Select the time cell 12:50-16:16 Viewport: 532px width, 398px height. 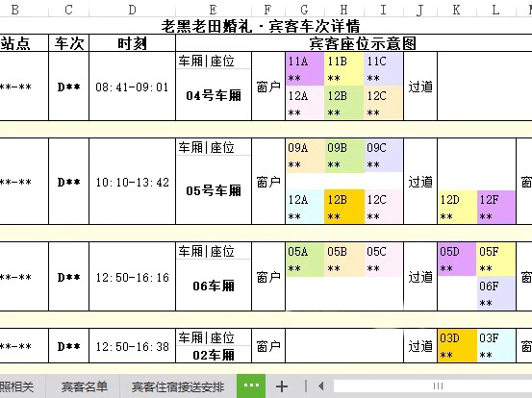tap(133, 277)
